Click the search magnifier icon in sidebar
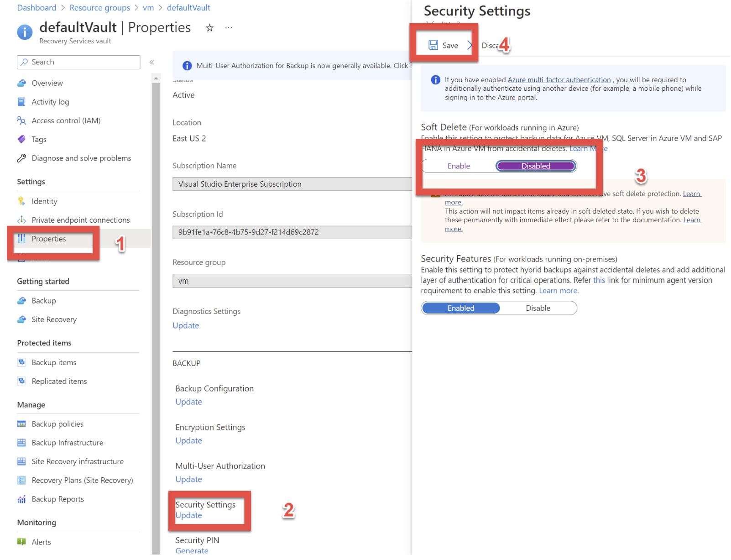Screen dimensions: 731x560 coord(25,62)
